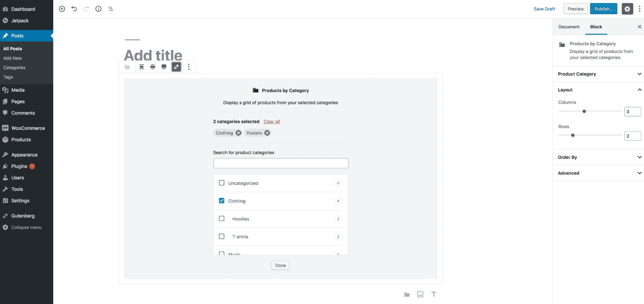
Task: Undo the last change
Action: click(x=74, y=9)
